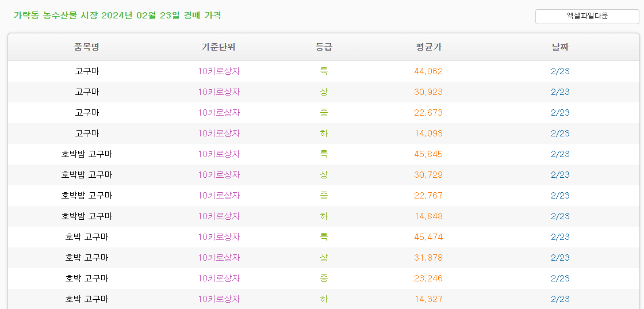Image resolution: width=644 pixels, height=309 pixels.
Task: Click 호박밤 고구마 in the 14,848 row
Action: coord(87,216)
